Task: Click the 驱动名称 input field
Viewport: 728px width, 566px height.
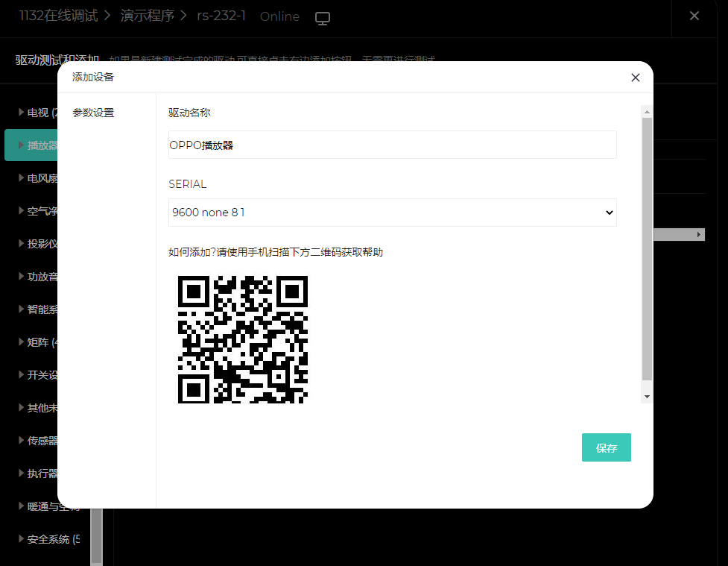Action: click(x=393, y=145)
